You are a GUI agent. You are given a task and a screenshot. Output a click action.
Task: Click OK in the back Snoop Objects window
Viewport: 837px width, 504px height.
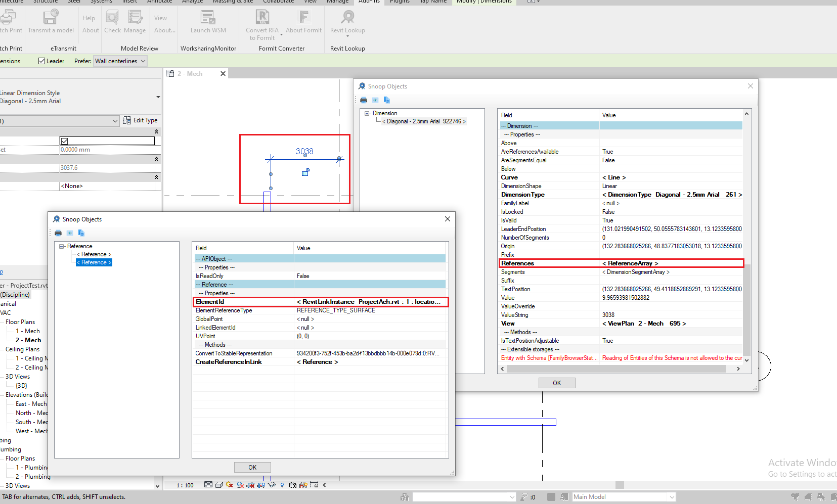(557, 383)
